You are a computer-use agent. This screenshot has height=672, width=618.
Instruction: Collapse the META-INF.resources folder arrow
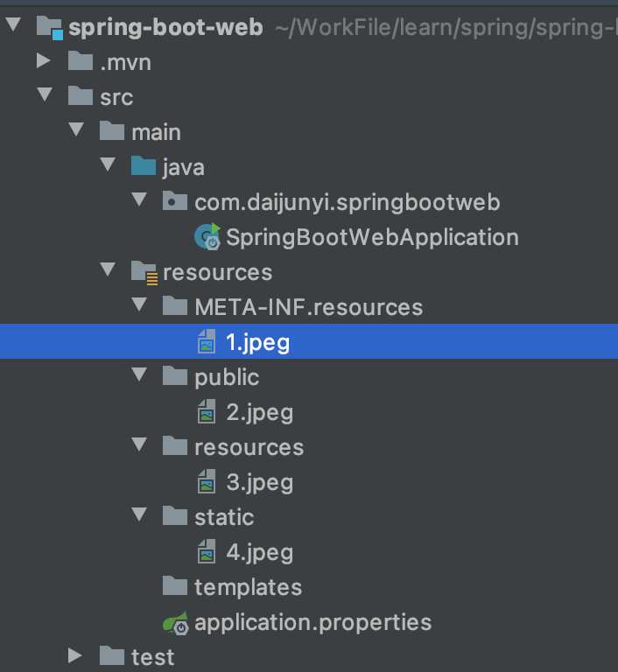[139, 306]
